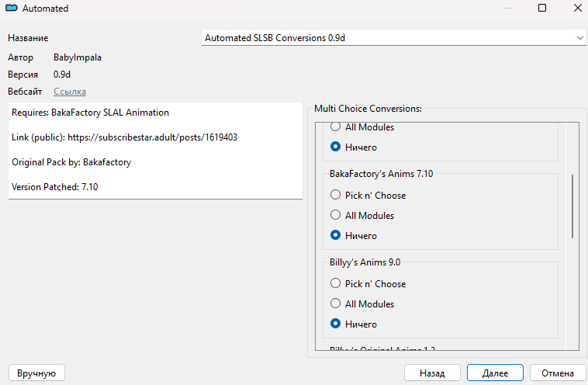
Task: Select Ничего under Billyy's Anims 9.0
Action: (x=336, y=324)
